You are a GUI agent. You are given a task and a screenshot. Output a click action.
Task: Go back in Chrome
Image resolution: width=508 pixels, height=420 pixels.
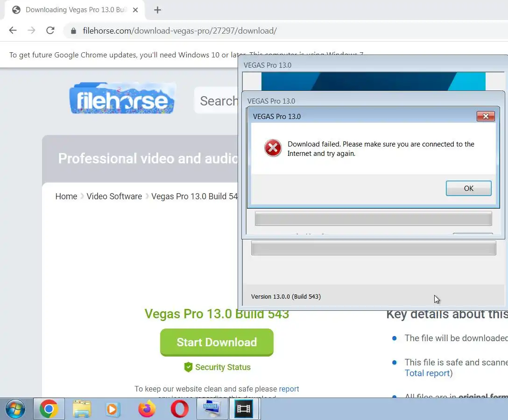13,30
